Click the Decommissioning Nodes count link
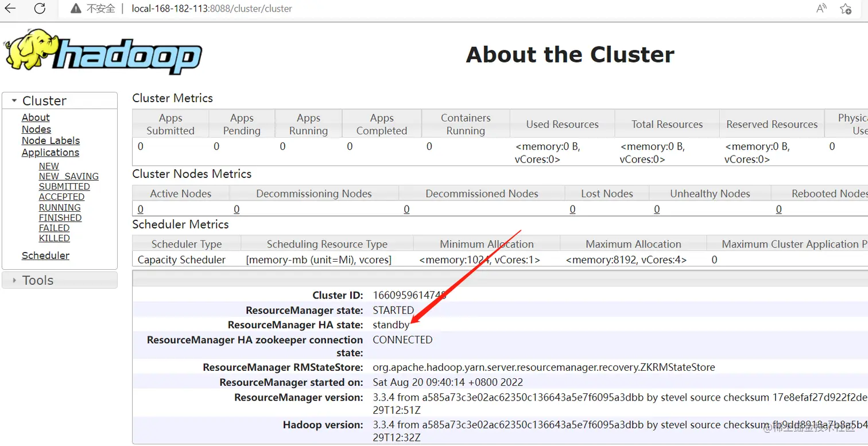Viewport: 868px width, 446px height. [237, 210]
